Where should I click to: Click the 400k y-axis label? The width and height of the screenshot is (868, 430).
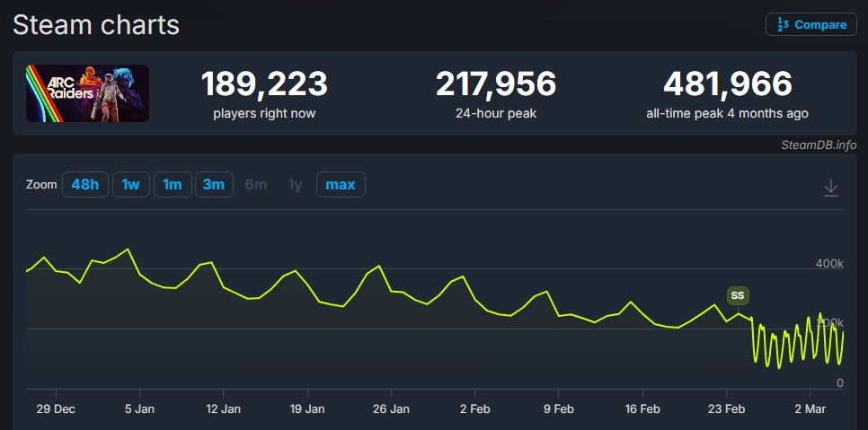tap(828, 264)
